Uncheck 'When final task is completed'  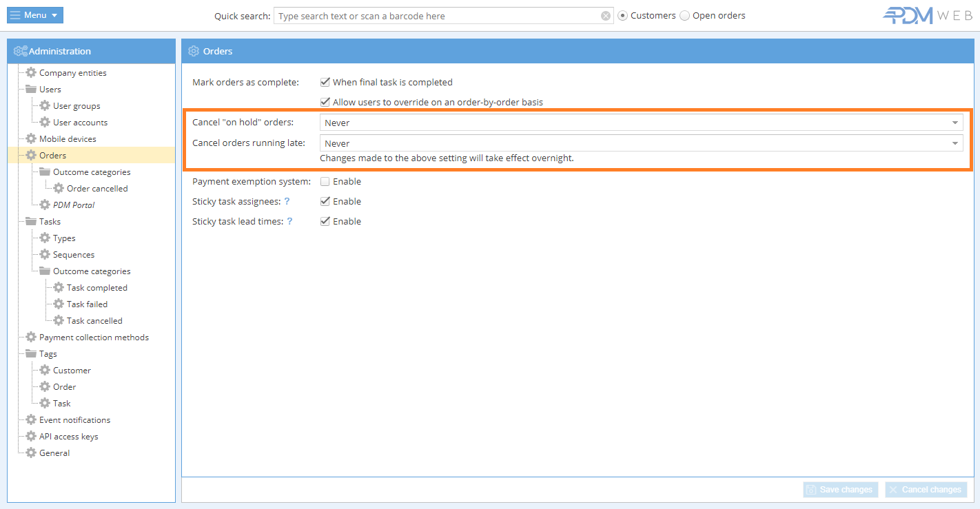click(325, 82)
